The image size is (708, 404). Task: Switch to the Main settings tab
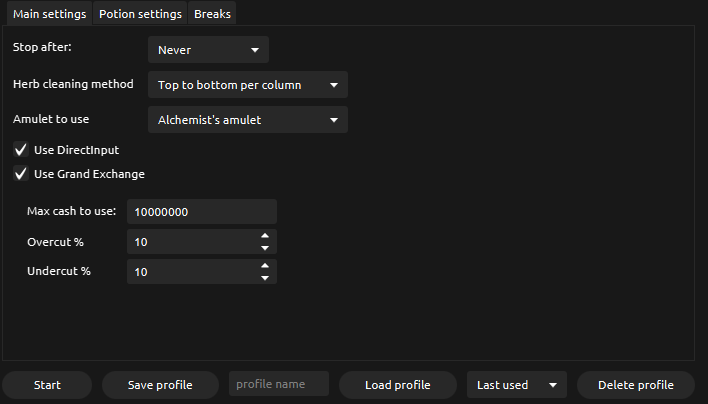click(x=49, y=14)
